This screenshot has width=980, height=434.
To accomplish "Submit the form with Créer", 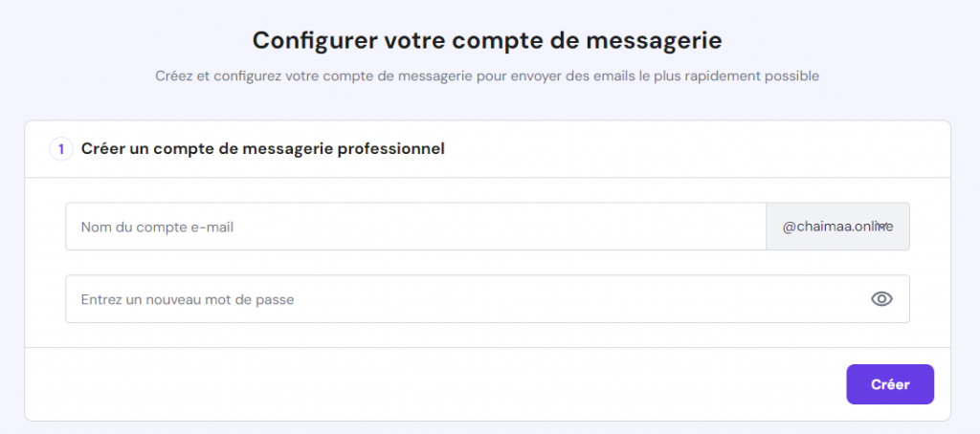I will [x=890, y=384].
